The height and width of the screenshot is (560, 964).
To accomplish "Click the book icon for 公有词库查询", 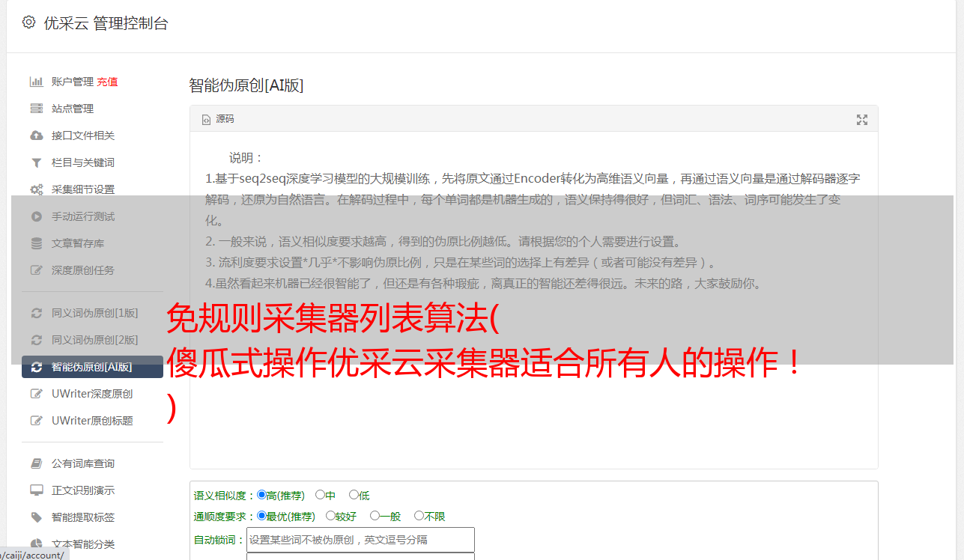I will pos(36,463).
